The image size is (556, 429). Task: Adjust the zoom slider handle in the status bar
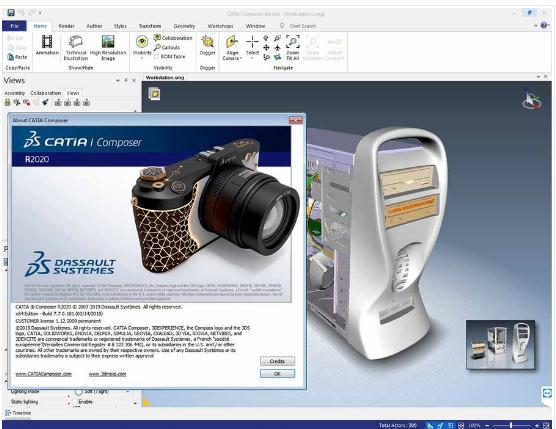(511, 425)
